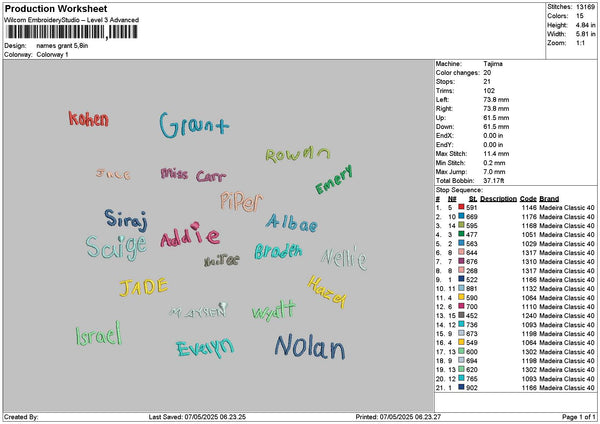The height and width of the screenshot is (424, 600).
Task: Select the pink name Addie with heart
Action: 190,234
